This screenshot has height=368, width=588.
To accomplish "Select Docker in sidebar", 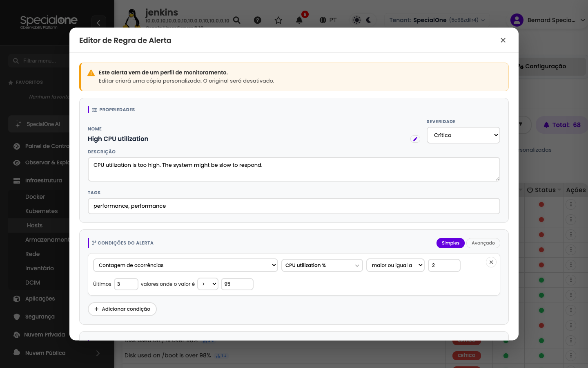I will [35, 197].
